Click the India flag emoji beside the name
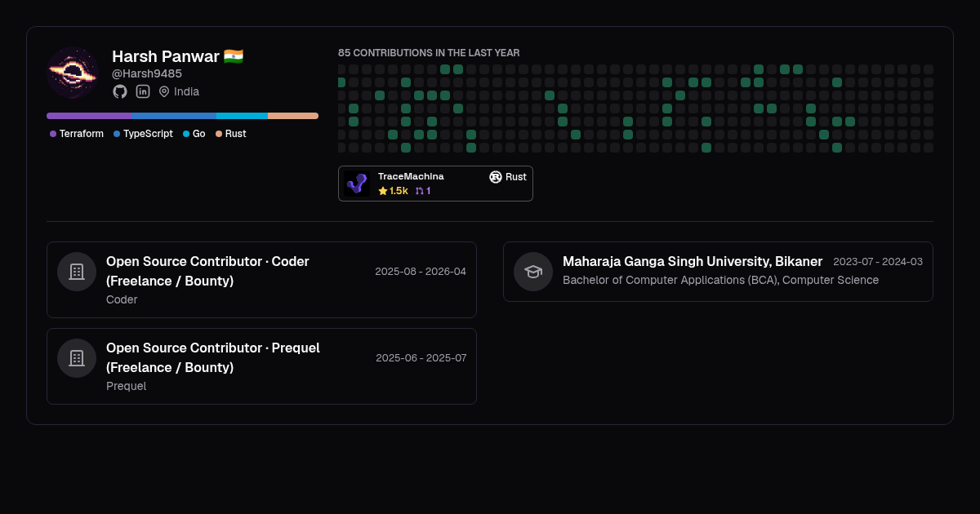Image resolution: width=980 pixels, height=514 pixels. coord(234,56)
